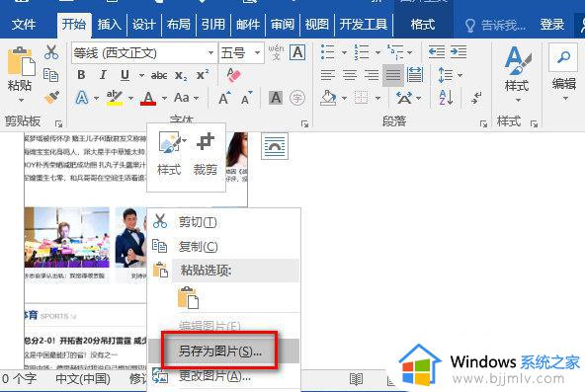Expand the Paste 粘贴 dropdown arrow

coord(21,100)
